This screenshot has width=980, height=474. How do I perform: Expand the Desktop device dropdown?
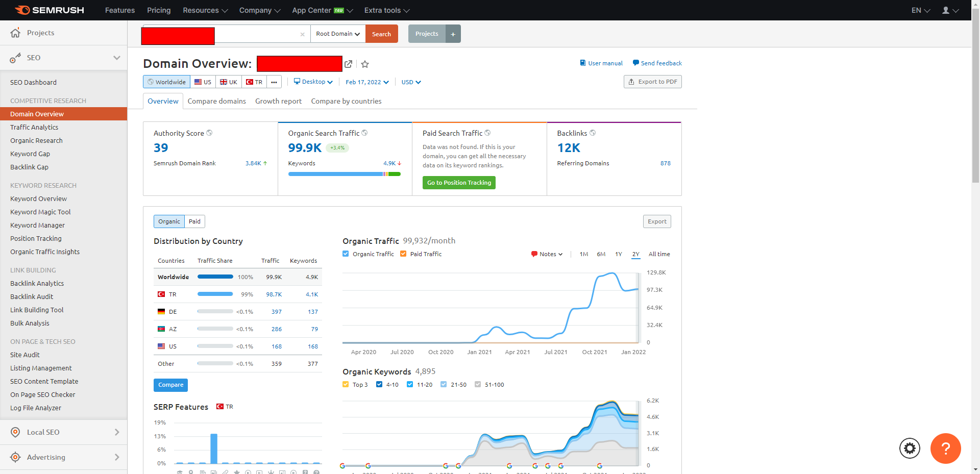point(313,82)
